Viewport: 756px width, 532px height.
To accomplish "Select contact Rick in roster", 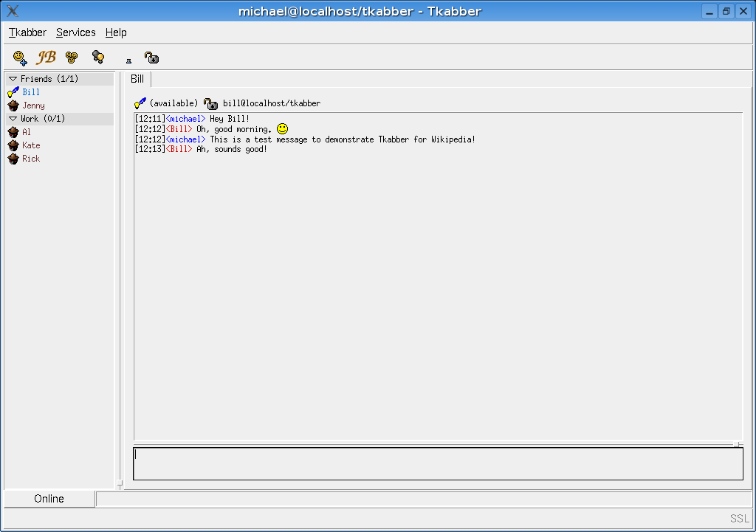I will tap(31, 159).
